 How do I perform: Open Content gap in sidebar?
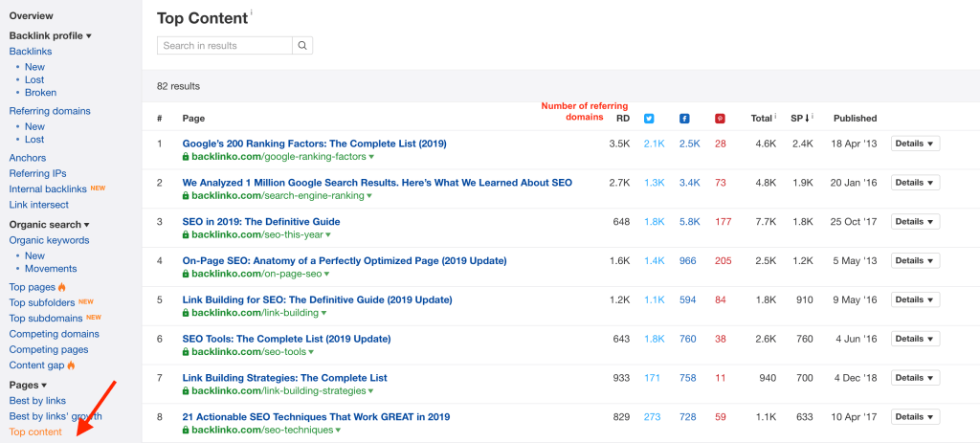pos(37,365)
